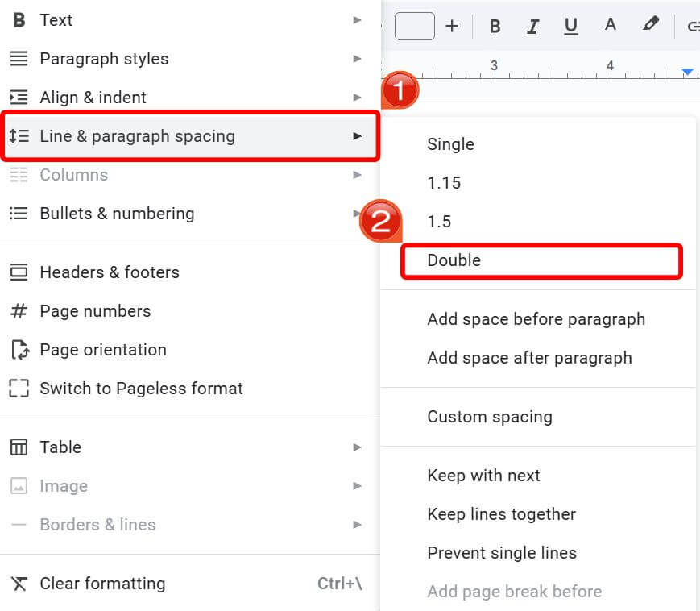Viewport: 700px width, 611px height.
Task: Increase font size with the plus icon
Action: pos(452,26)
